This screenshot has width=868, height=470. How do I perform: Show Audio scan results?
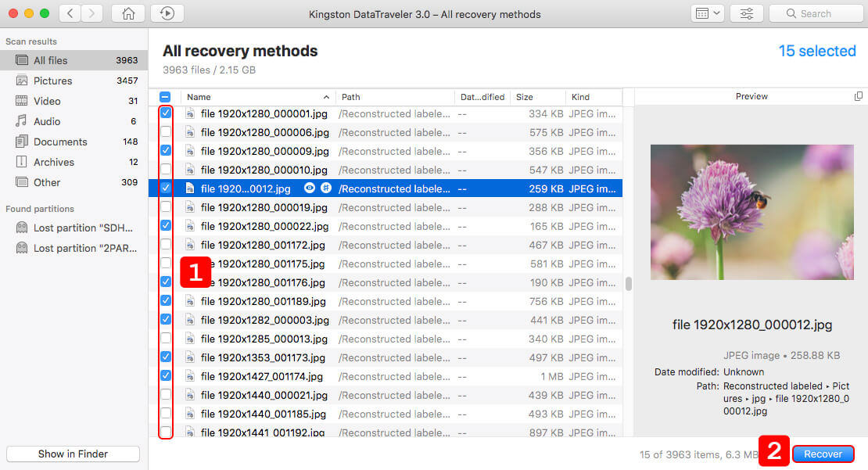tap(74, 121)
